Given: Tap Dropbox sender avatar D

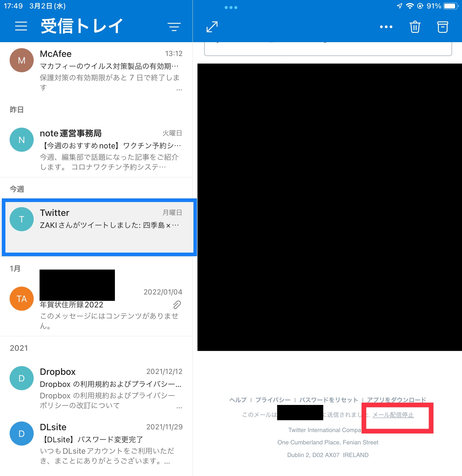Looking at the screenshot, I should [x=22, y=378].
